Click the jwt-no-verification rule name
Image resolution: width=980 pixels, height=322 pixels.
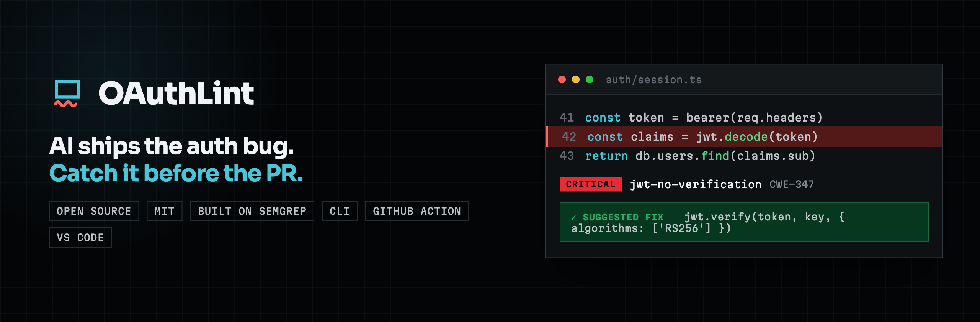[696, 184]
